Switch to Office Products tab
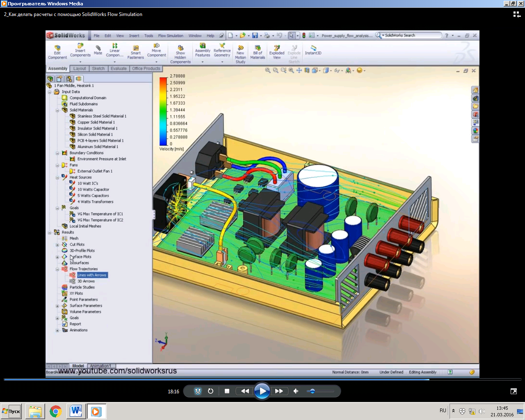This screenshot has width=525, height=420. [146, 68]
